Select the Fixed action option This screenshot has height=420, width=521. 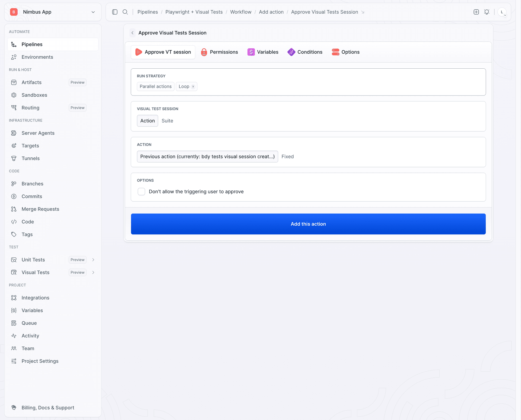287,157
